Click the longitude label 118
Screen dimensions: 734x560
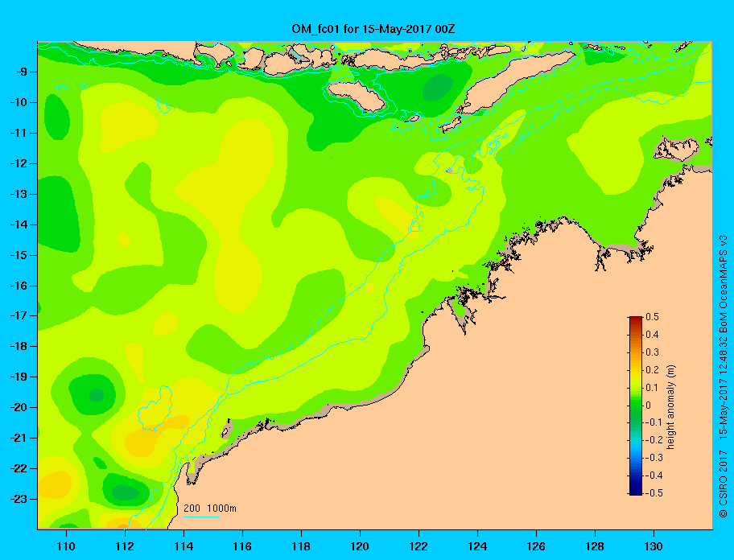[x=301, y=546]
